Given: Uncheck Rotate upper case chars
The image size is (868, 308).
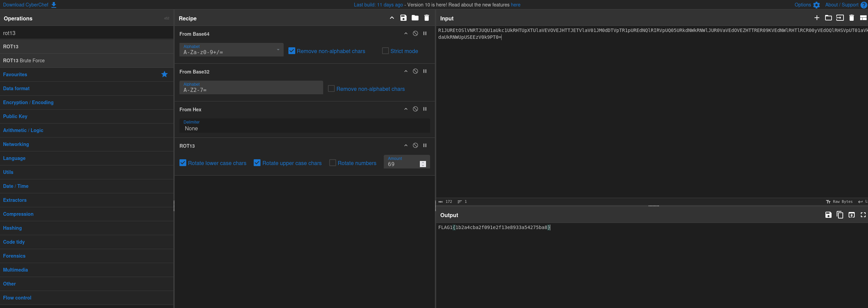Looking at the screenshot, I should coord(257,163).
